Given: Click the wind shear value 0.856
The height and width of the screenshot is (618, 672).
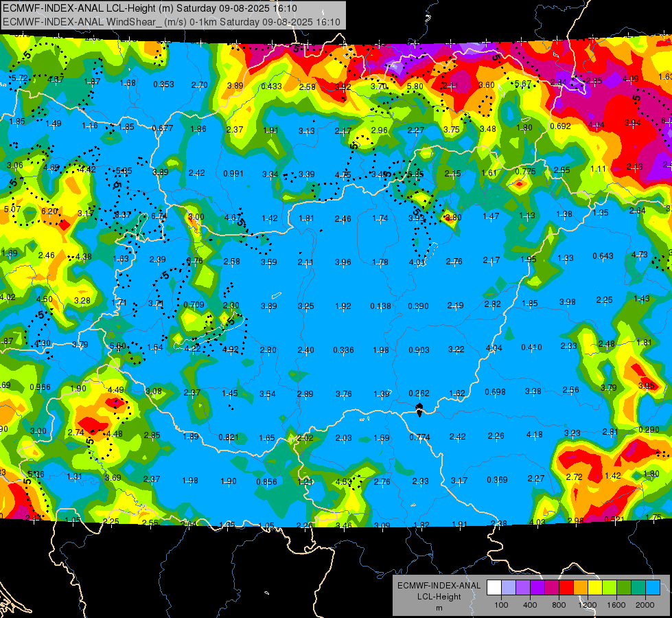Looking at the screenshot, I should coord(266,481).
